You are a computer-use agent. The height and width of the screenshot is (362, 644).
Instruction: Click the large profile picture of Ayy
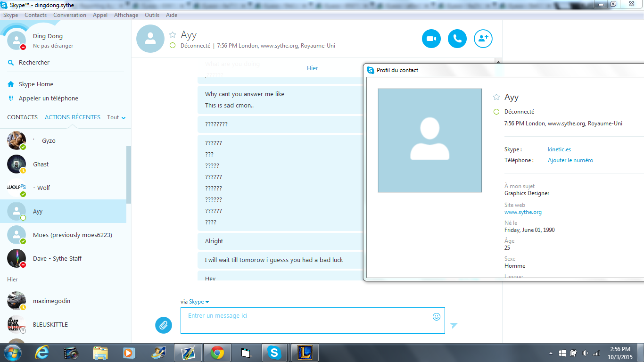pyautogui.click(x=430, y=140)
